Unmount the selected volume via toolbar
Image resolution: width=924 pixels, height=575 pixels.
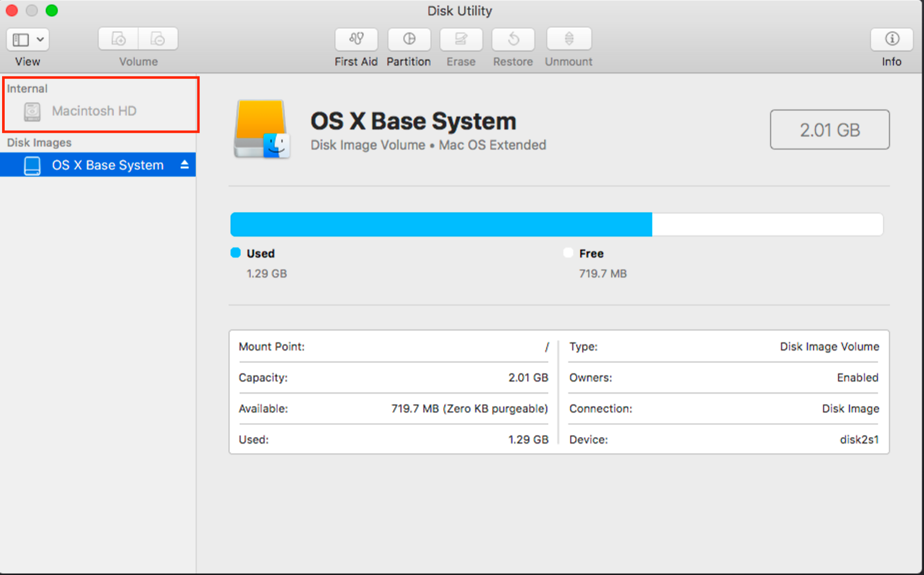[569, 39]
